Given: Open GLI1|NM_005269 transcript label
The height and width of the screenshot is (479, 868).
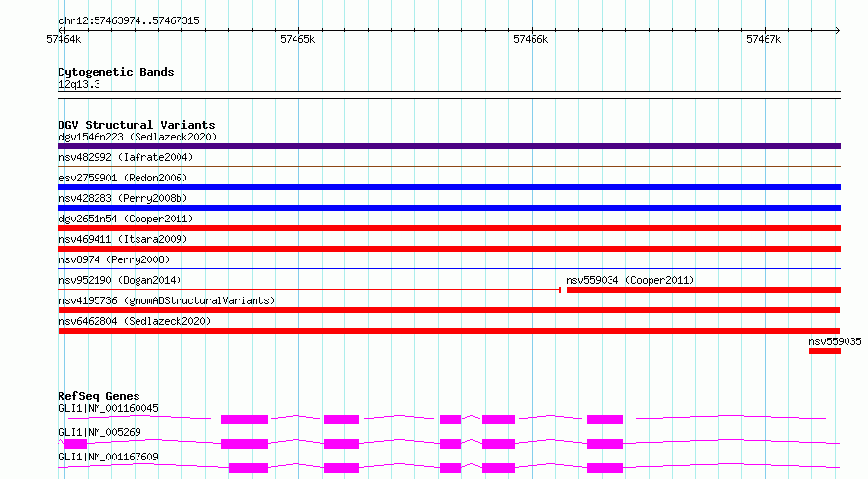Looking at the screenshot, I should tap(99, 432).
